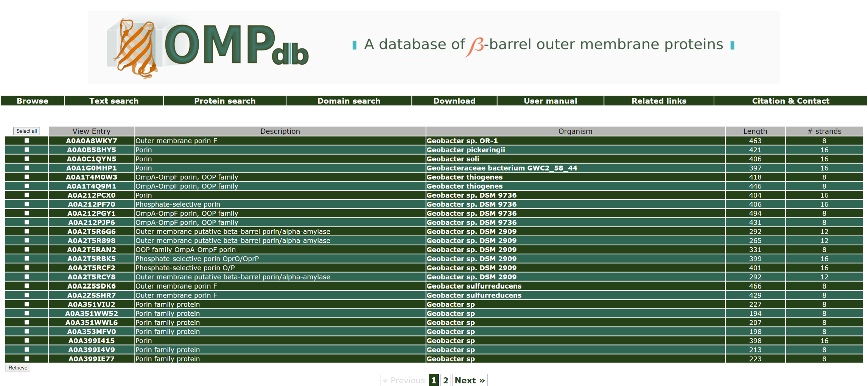The image size is (868, 386).
Task: Open entry A0A0A8WKY7
Action: coord(92,141)
